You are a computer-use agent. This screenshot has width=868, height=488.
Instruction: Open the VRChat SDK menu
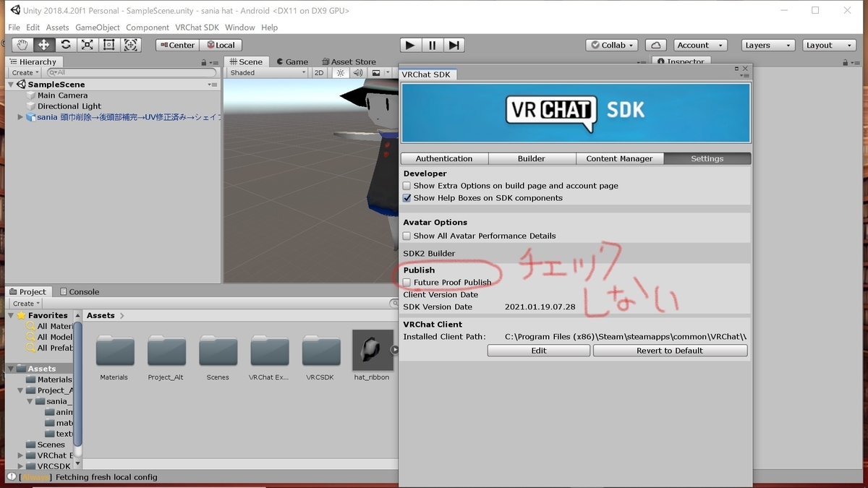197,27
